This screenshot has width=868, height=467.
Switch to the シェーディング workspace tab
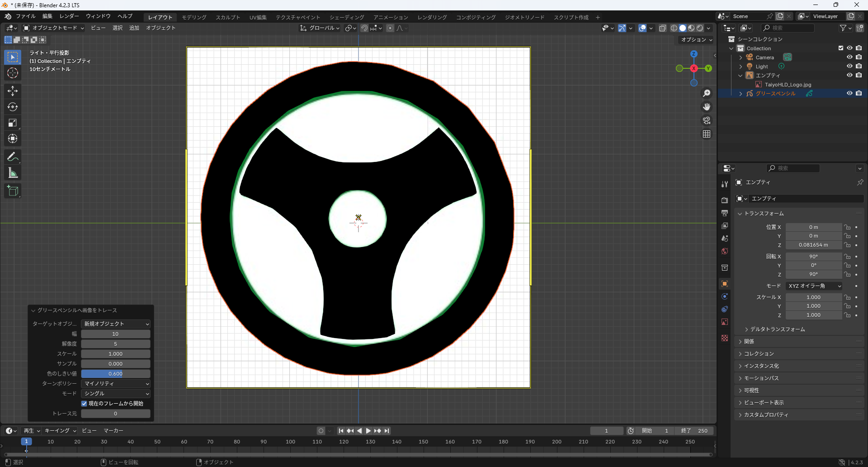tap(346, 17)
